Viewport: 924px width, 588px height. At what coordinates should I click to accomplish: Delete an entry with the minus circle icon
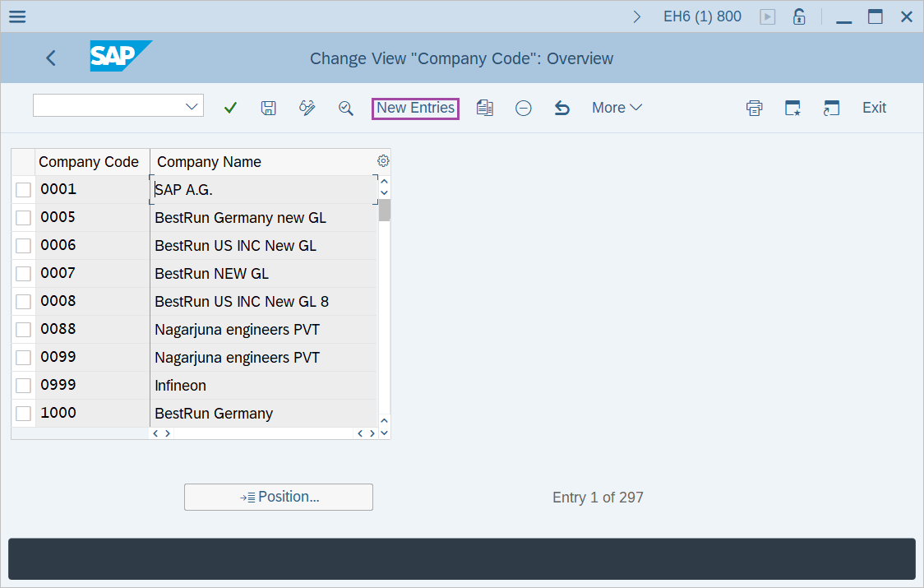coord(524,107)
